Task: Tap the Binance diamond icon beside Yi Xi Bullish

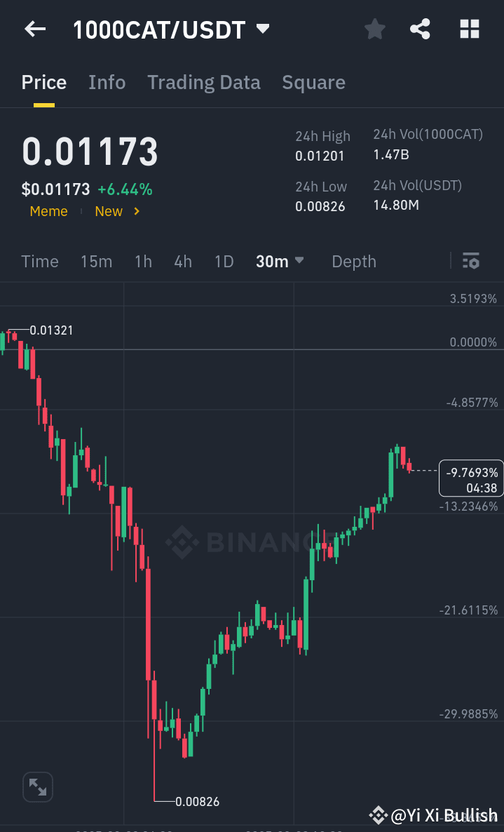Action: click(x=379, y=815)
